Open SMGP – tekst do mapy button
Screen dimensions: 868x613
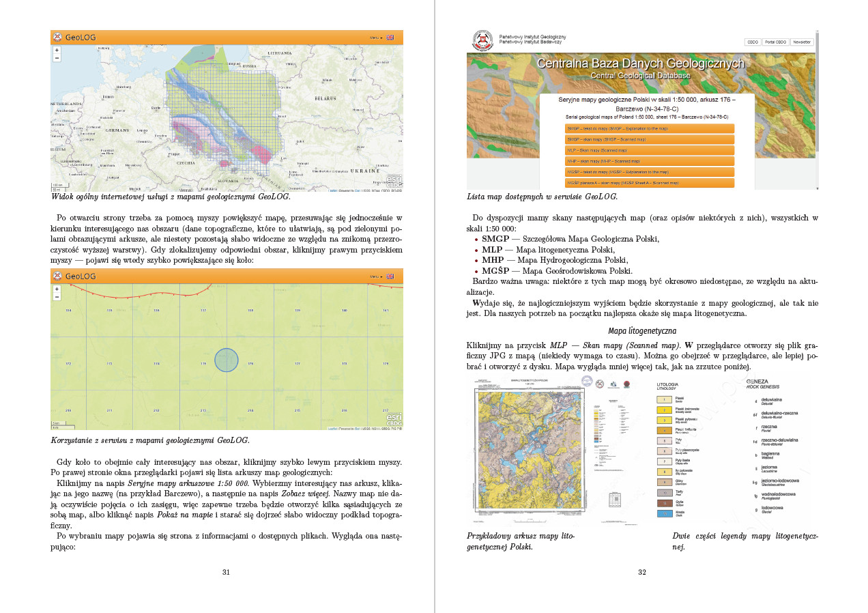coord(650,128)
